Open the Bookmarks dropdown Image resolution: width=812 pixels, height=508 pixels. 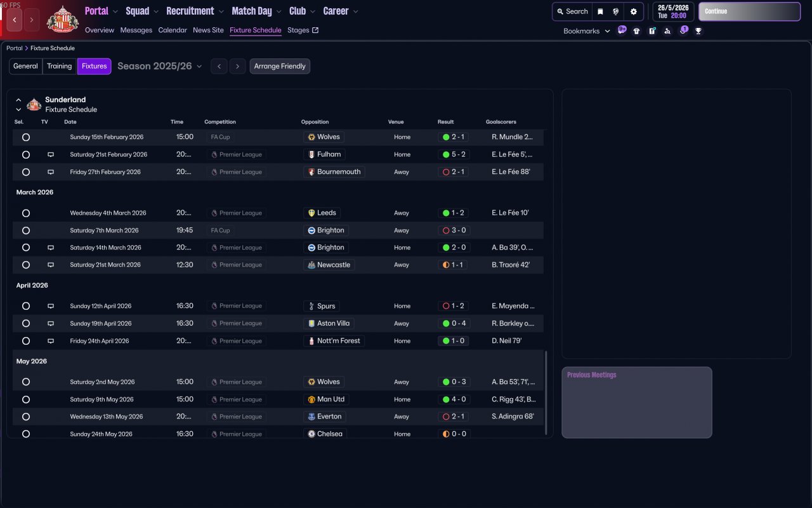[587, 30]
